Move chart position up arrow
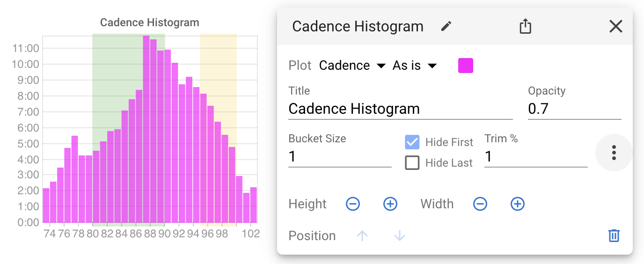Image resolution: width=644 pixels, height=264 pixels. pyautogui.click(x=362, y=236)
